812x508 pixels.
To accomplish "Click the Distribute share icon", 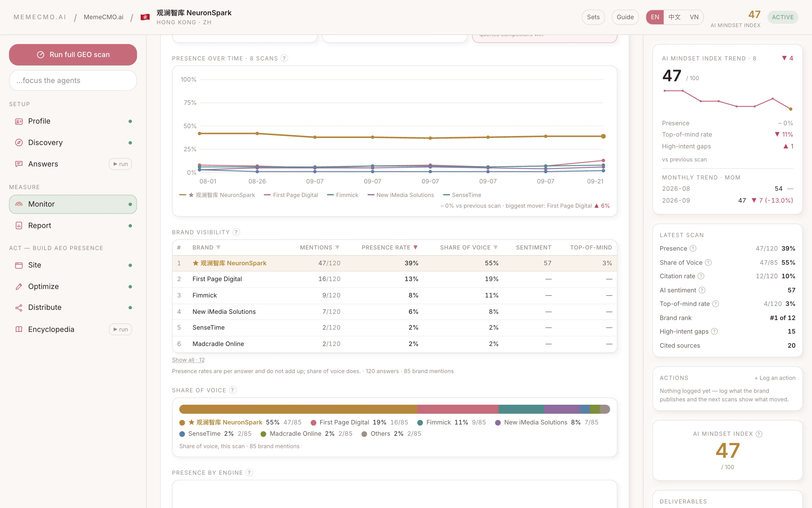I will click(x=19, y=307).
